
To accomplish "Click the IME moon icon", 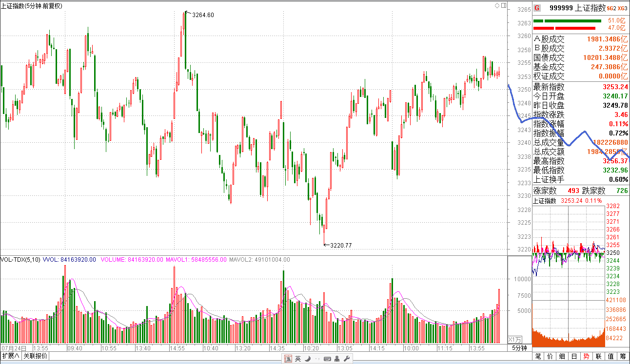I will click(308, 359).
